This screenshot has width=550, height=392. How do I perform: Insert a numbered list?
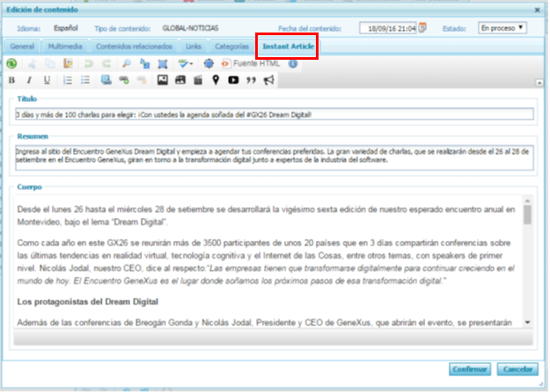click(x=69, y=81)
